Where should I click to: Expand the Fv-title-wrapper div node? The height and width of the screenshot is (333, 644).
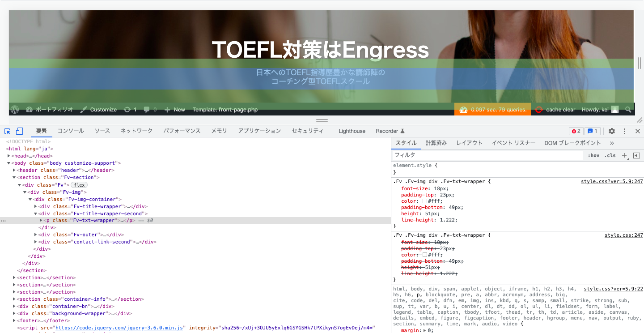tap(36, 206)
